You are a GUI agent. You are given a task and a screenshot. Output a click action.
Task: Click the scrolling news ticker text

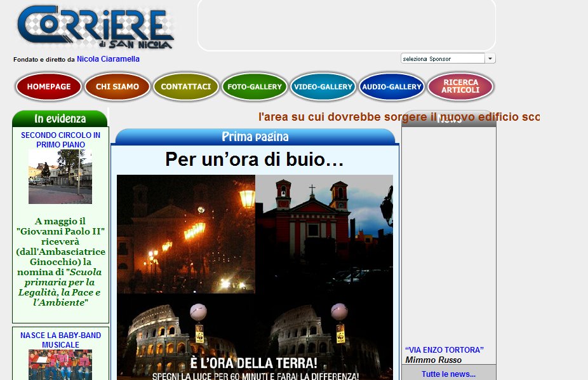coord(399,118)
